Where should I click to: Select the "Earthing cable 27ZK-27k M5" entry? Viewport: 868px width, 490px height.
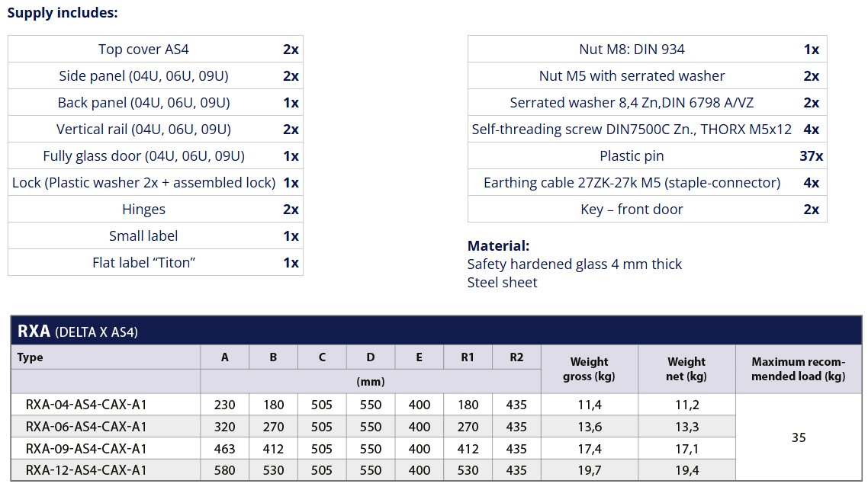632,183
